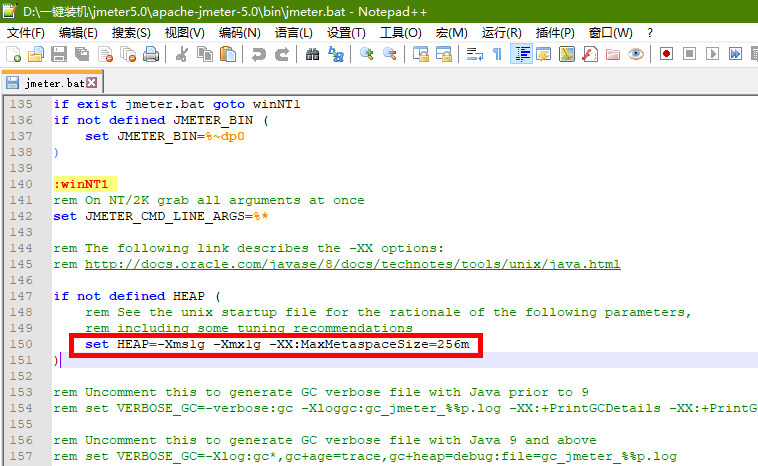Open the 搜索(S) menu
758x466 pixels.
pos(131,33)
